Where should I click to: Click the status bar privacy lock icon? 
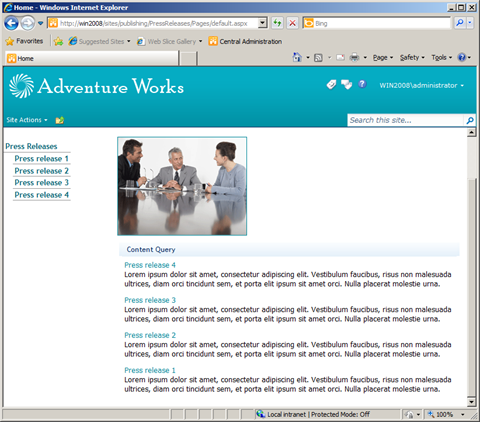pyautogui.click(x=409, y=414)
